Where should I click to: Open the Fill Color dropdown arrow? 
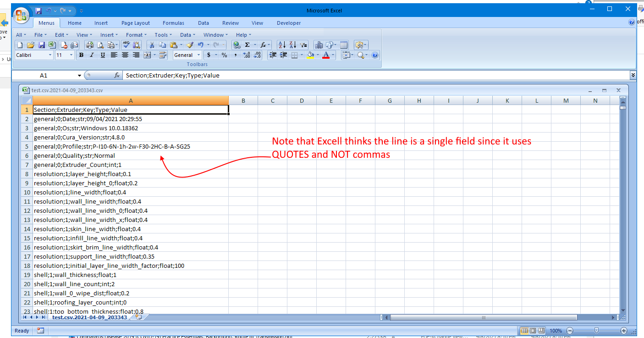coord(317,55)
